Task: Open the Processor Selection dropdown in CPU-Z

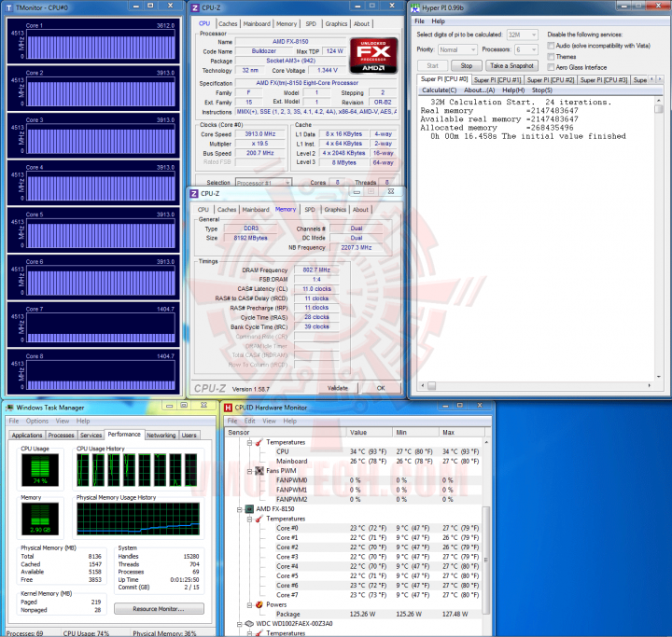Action: (x=263, y=183)
